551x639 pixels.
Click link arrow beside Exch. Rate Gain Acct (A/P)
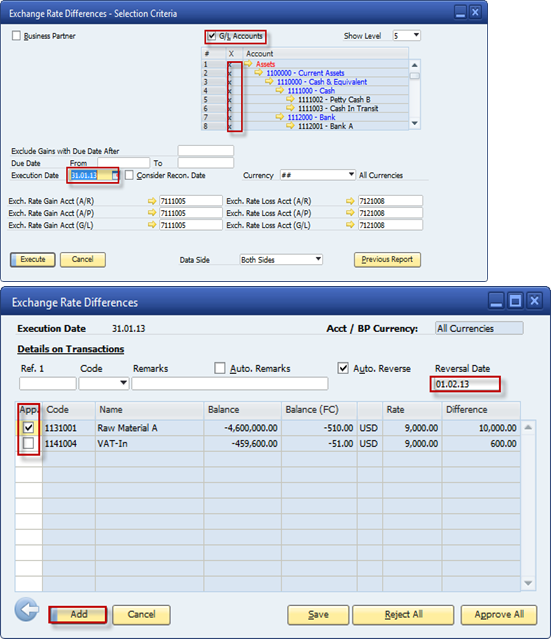point(152,213)
